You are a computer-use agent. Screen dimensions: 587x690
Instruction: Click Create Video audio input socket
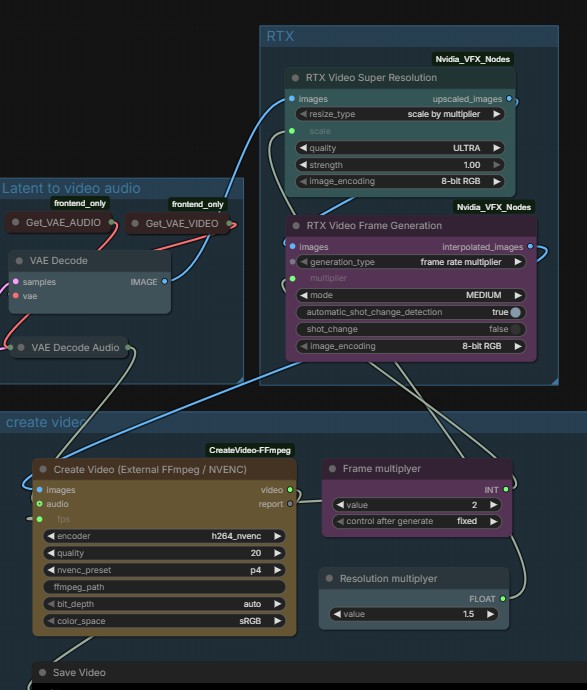(x=40, y=503)
